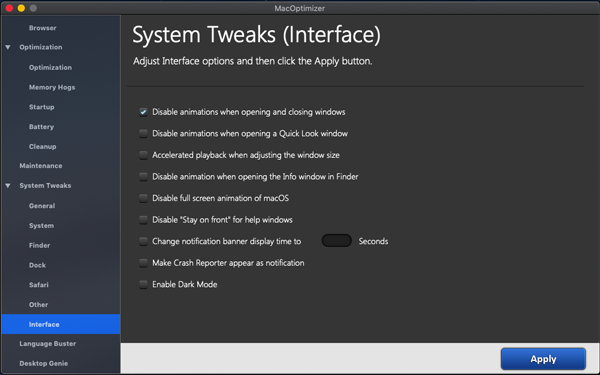
Task: Click the "Adjust Interface options" instruction text
Action: click(x=252, y=61)
